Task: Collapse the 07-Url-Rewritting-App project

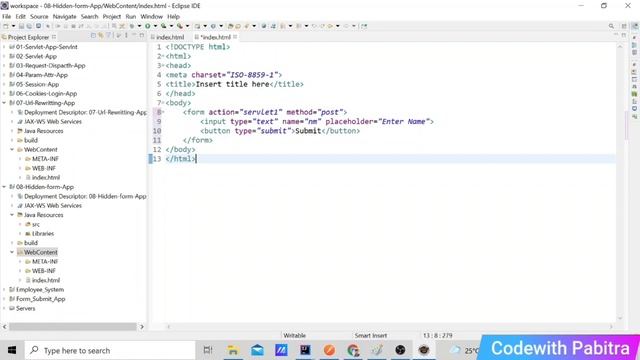Action: click(x=4, y=103)
